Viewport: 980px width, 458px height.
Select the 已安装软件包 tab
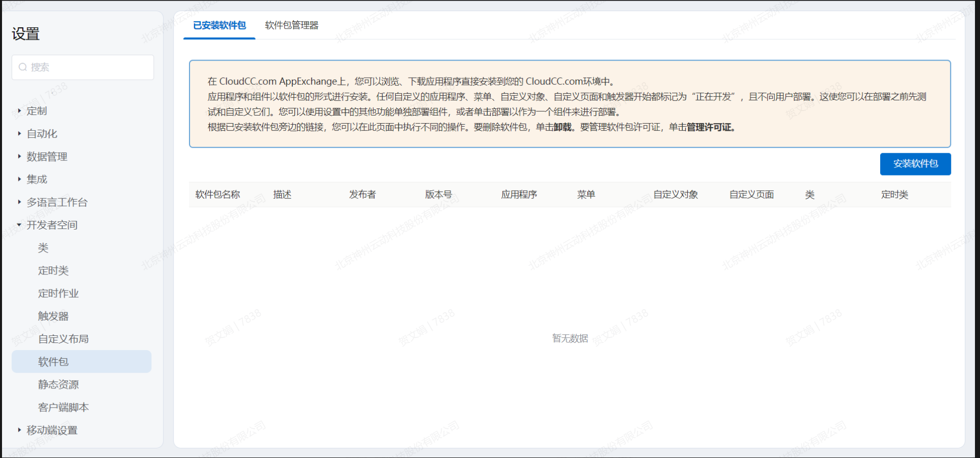coord(219,25)
